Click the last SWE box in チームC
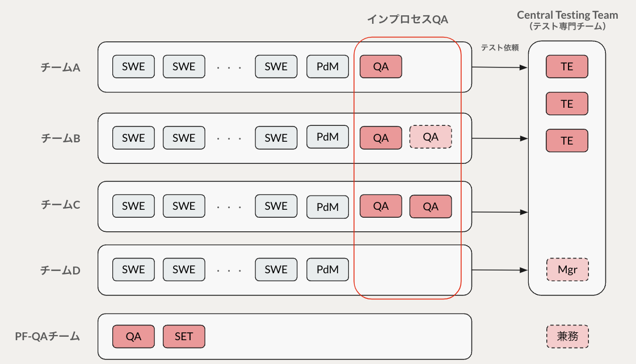This screenshot has width=636, height=364. (276, 206)
